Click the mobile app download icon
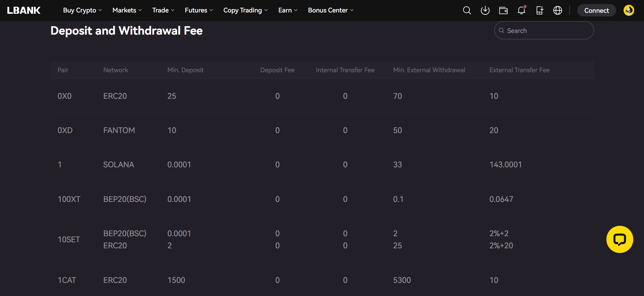 click(x=540, y=10)
